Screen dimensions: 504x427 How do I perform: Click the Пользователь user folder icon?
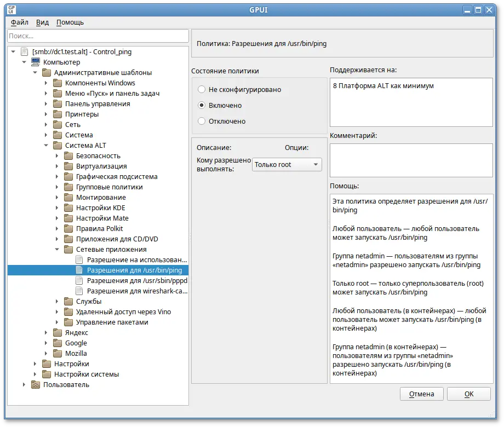tap(36, 385)
